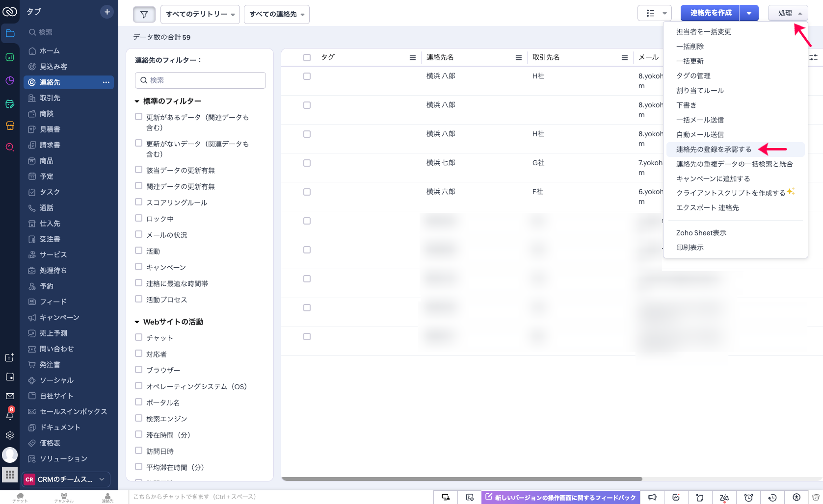
Task: Click the announcement megaphone icon in bottom bar
Action: (652, 498)
